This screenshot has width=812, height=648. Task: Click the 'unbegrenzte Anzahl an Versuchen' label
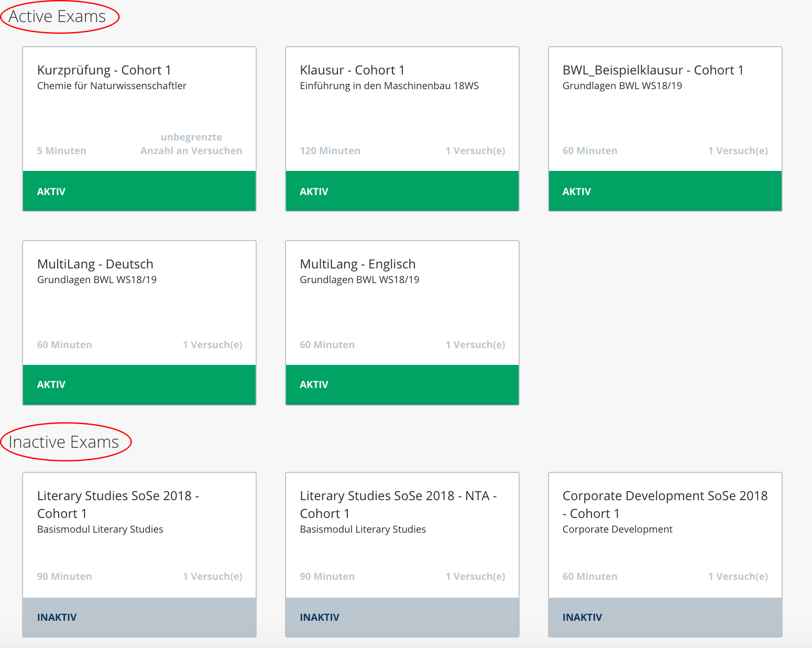tap(191, 144)
